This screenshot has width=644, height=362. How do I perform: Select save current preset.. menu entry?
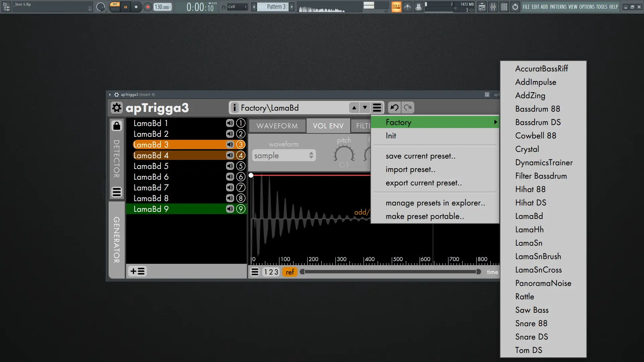420,156
